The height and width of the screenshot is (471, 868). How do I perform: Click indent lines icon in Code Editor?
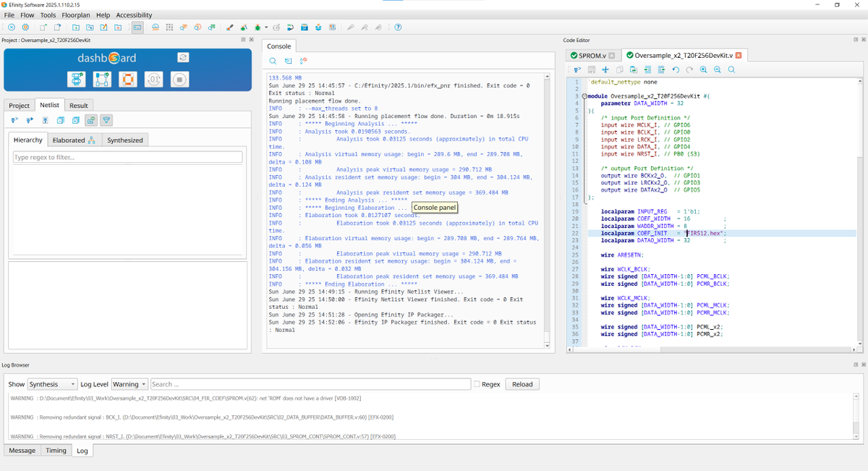(647, 69)
